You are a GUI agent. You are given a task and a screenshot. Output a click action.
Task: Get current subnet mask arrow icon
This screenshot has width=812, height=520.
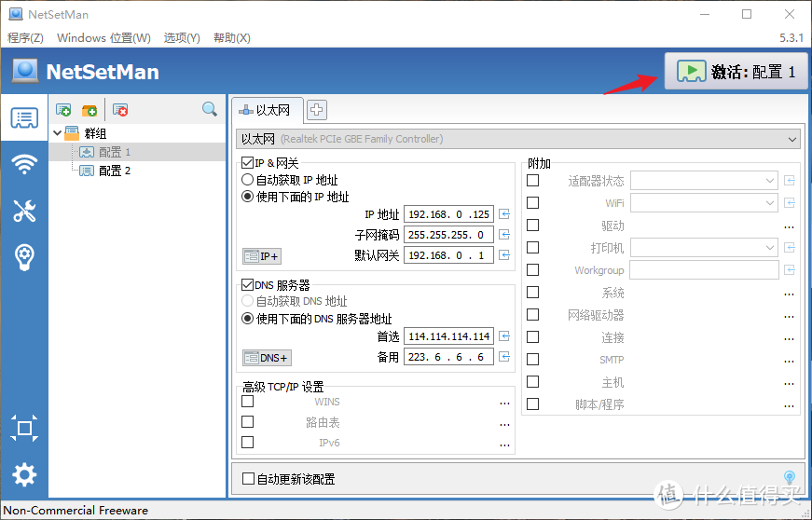[x=504, y=235]
